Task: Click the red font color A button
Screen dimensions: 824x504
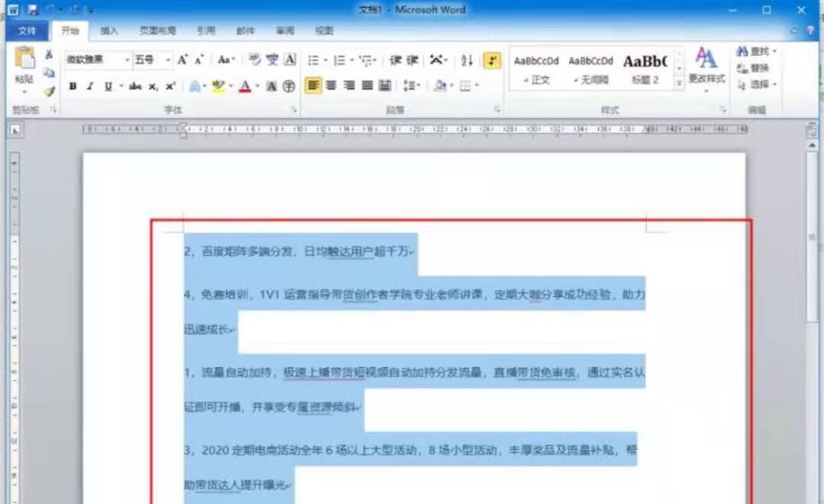Action: (245, 86)
